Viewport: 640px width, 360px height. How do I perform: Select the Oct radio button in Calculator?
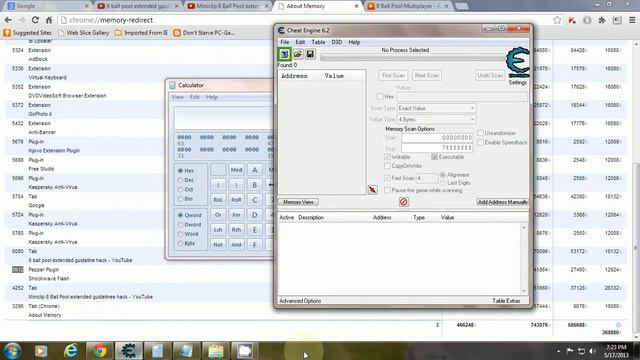[x=180, y=189]
